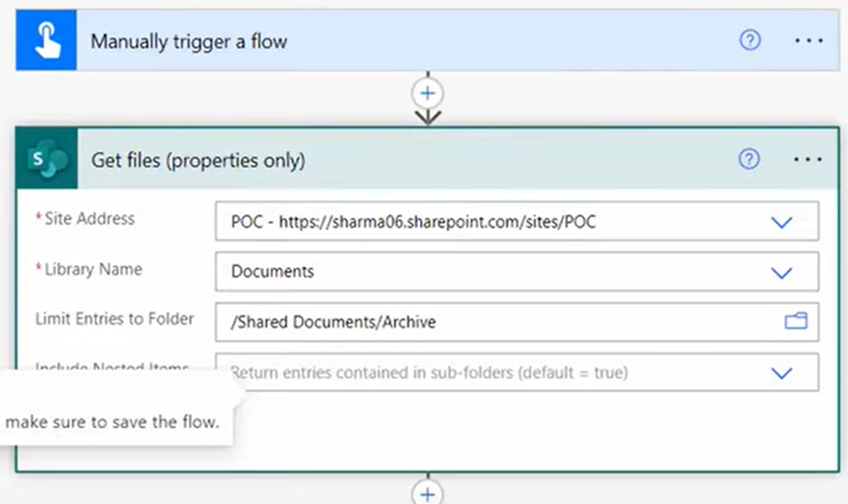Click the SharePoint icon on Get files
The image size is (848, 504).
[47, 159]
